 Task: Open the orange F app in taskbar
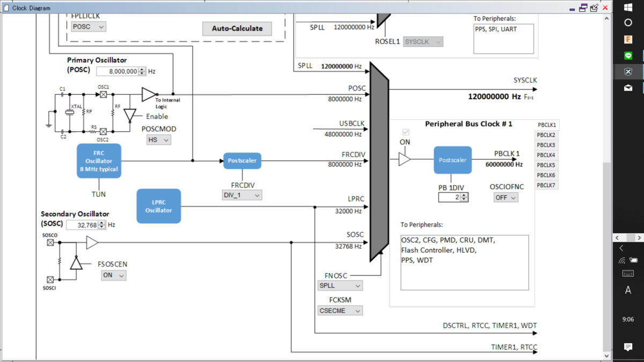click(628, 39)
